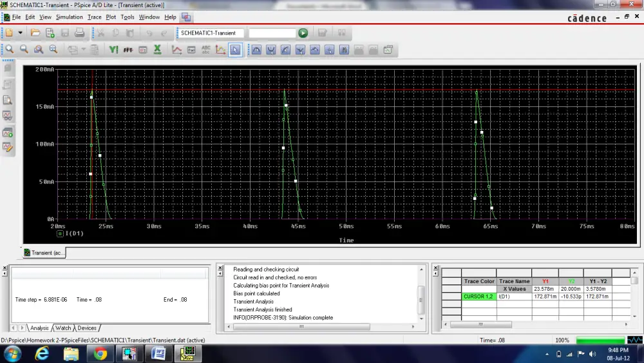The image size is (644, 363).
Task: Toggle the Log Y Axis icon
Action: [113, 50]
